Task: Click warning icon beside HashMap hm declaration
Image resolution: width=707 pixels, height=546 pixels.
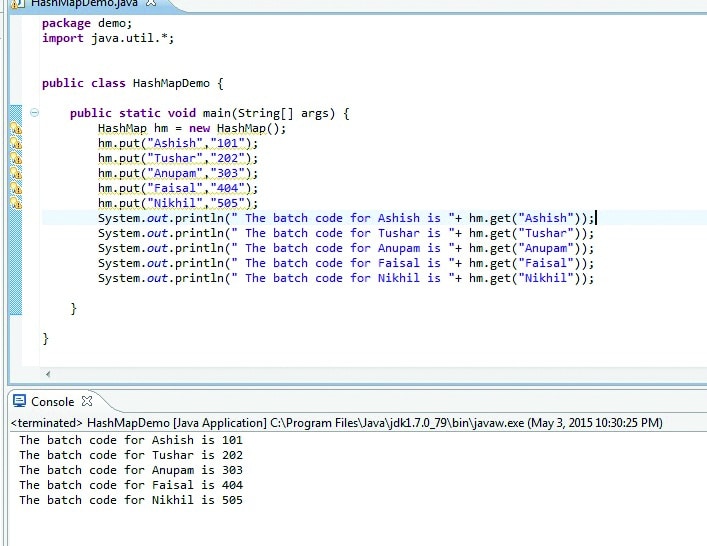Action: coord(16,129)
